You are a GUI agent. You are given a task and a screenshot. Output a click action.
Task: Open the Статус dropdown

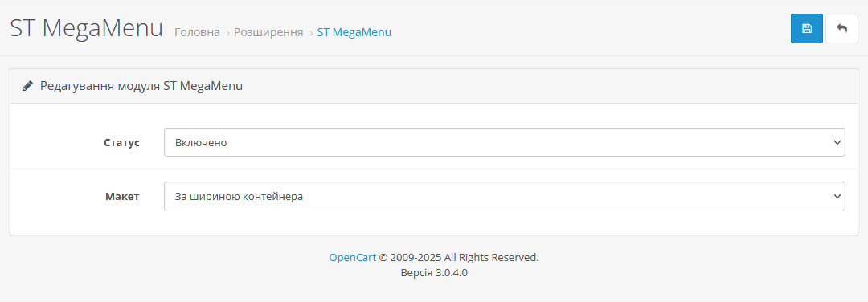pyautogui.click(x=504, y=142)
